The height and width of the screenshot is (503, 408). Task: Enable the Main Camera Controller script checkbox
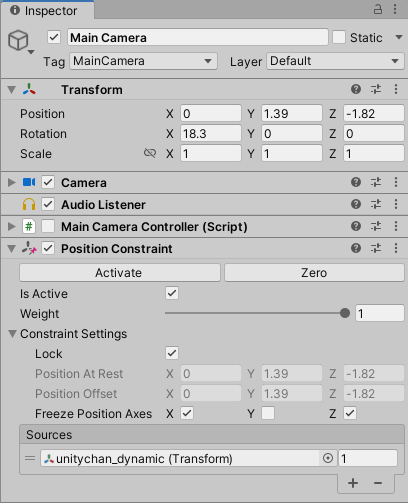pyautogui.click(x=48, y=227)
